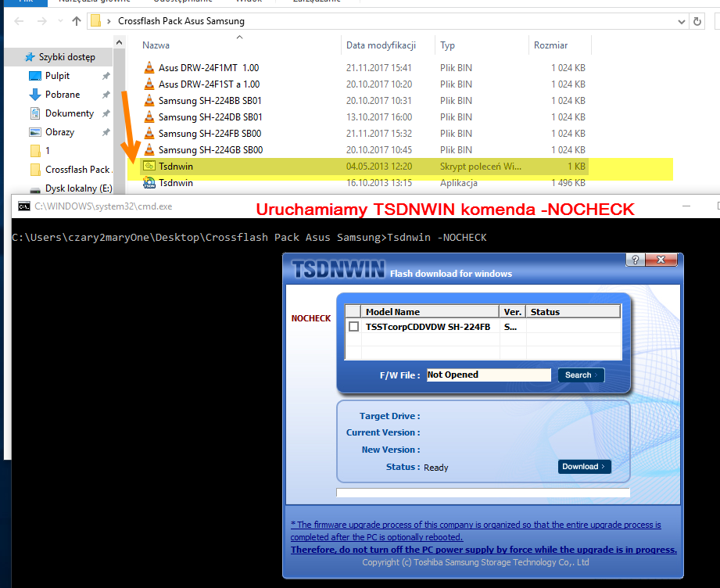Viewport: 720px width, 588px height.
Task: Check the TSSTcorpCDDVDW SH-224FB drive checkbox
Action: pos(353,327)
